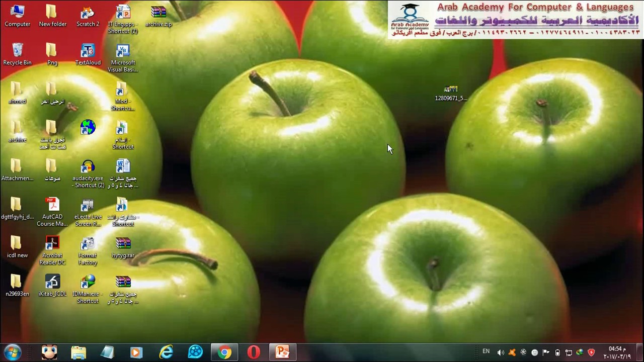Click the EN language indicator
Image resolution: width=644 pixels, height=362 pixels.
tap(486, 351)
